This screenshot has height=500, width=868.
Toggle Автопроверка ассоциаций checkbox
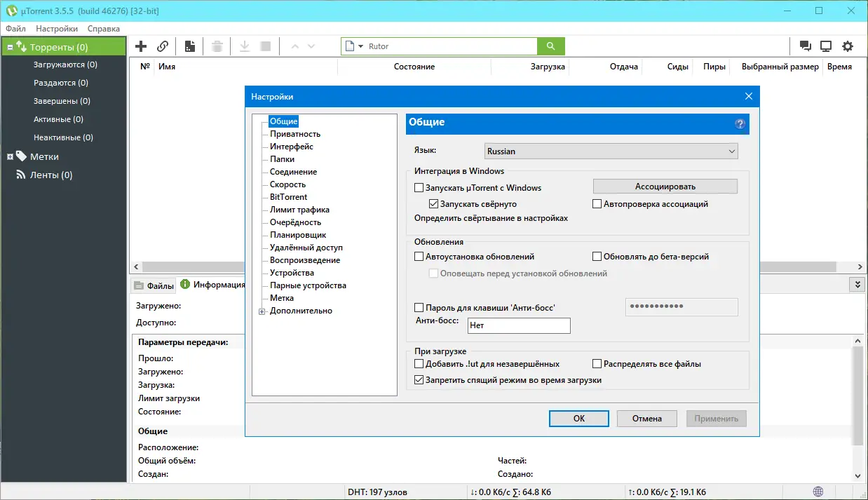597,204
